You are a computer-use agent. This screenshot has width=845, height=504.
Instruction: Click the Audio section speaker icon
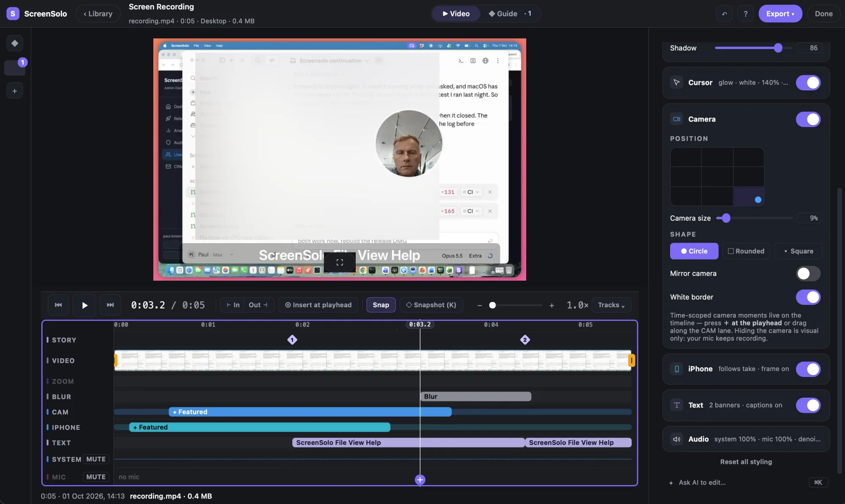(676, 439)
